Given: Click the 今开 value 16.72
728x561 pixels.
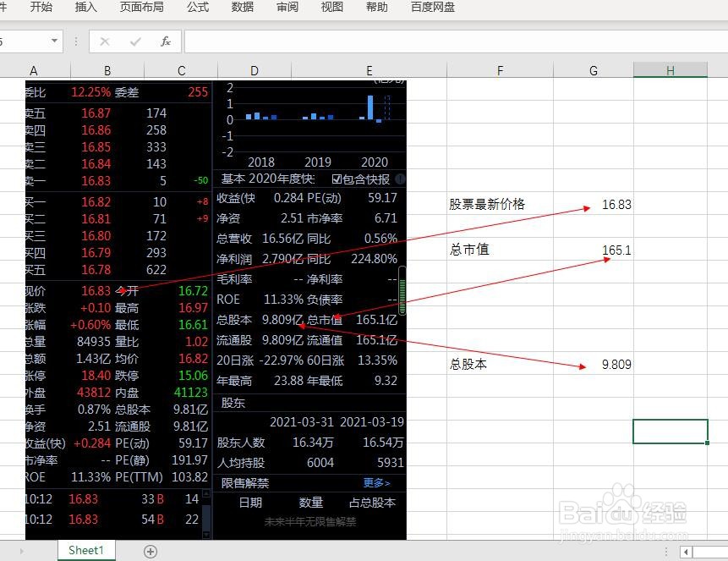Looking at the screenshot, I should click(x=193, y=291).
